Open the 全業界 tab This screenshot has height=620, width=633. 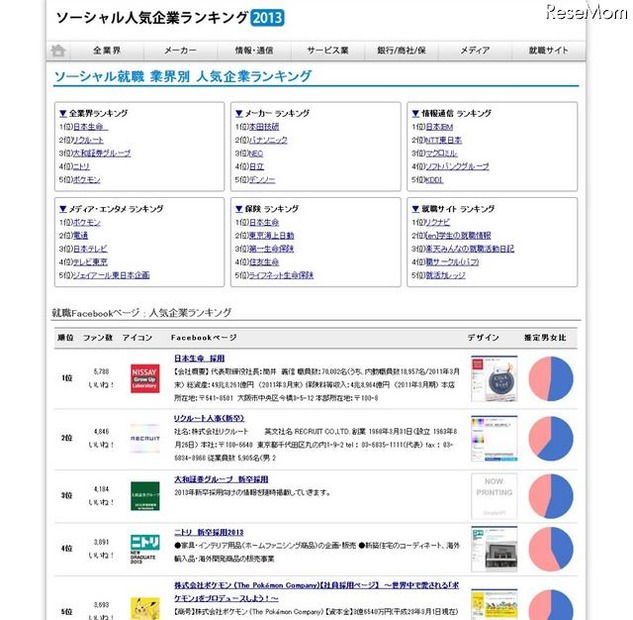[107, 51]
